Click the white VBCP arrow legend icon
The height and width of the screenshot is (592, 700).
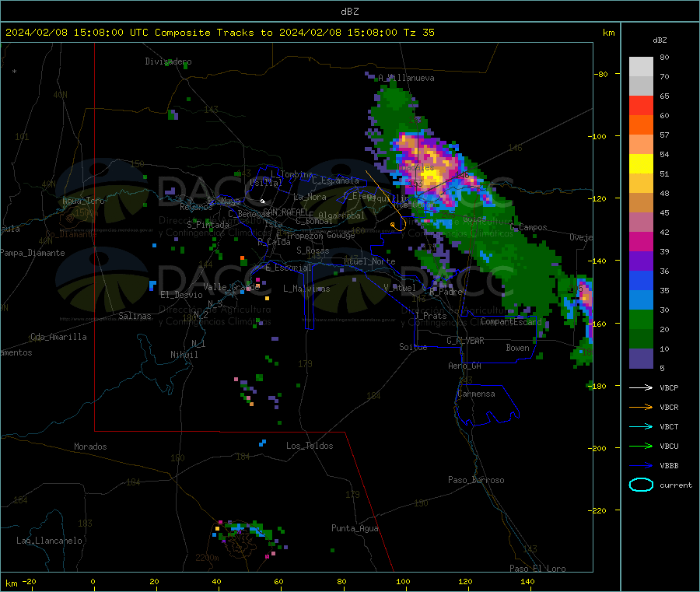[x=641, y=387]
